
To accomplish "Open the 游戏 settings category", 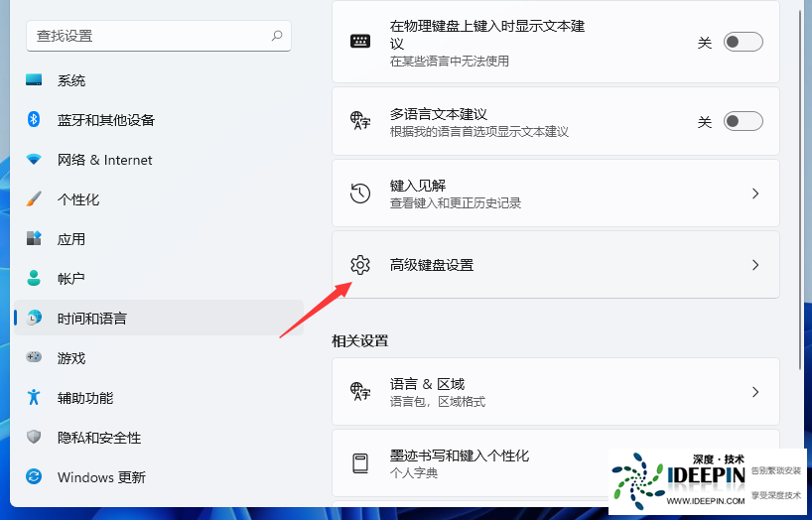I will tap(159, 358).
